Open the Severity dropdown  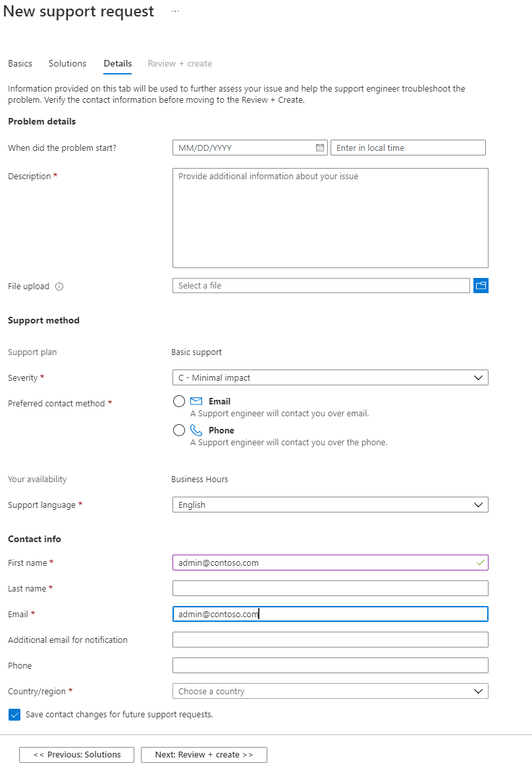pos(480,377)
